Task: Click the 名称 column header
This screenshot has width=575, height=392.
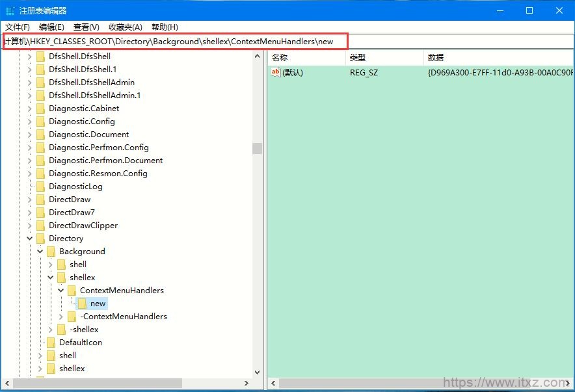Action: coord(306,57)
